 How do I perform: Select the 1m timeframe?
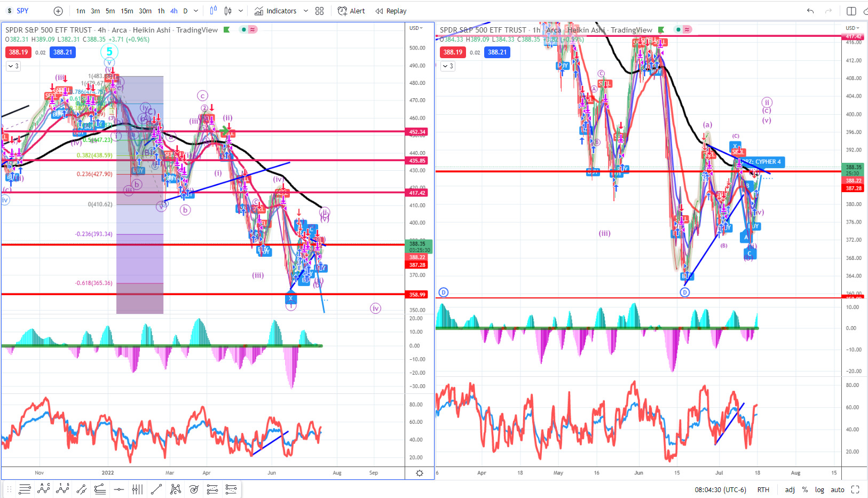coord(81,11)
